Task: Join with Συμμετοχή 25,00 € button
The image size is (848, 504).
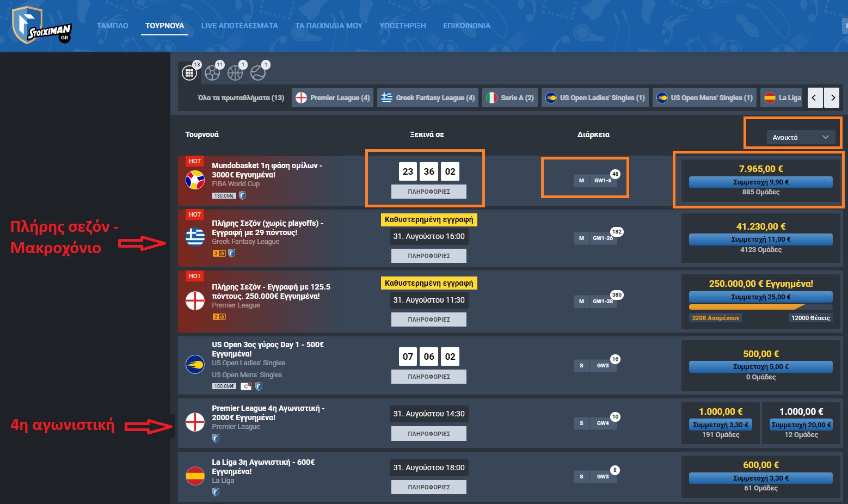Action: pyautogui.click(x=761, y=297)
